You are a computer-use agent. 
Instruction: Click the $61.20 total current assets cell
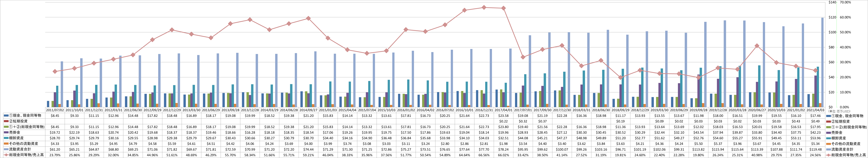click(x=55, y=149)
